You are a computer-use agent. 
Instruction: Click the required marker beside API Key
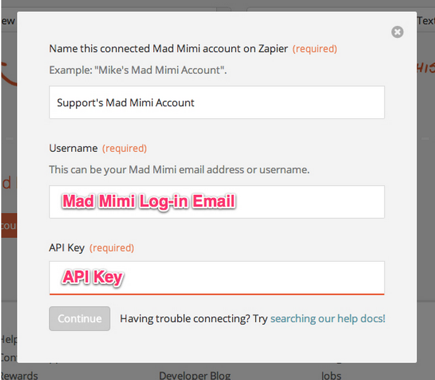tap(112, 248)
